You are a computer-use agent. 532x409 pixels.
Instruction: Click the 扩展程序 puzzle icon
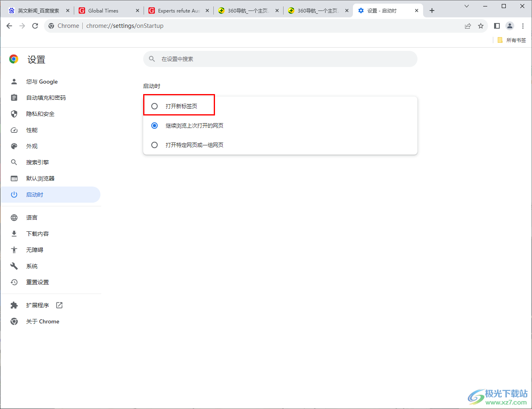click(x=14, y=305)
